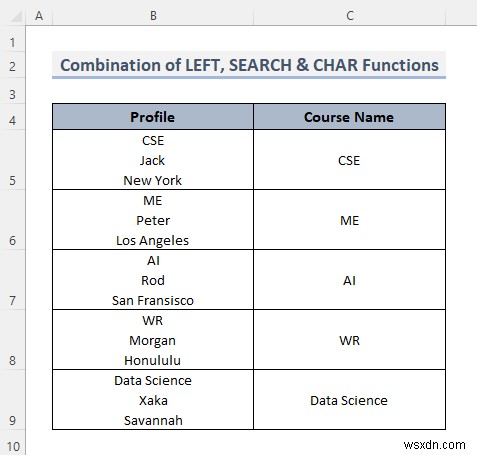
Task: Click the Profile header cell
Action: [153, 117]
